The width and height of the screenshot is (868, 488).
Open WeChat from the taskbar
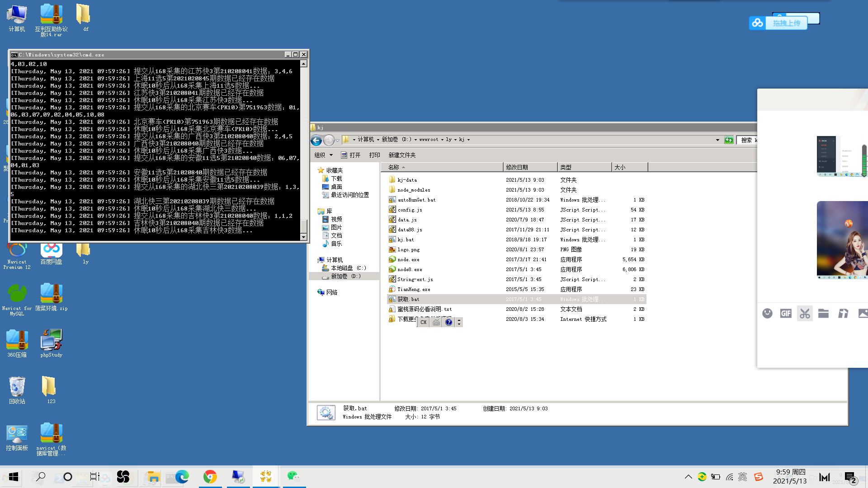coord(293,477)
